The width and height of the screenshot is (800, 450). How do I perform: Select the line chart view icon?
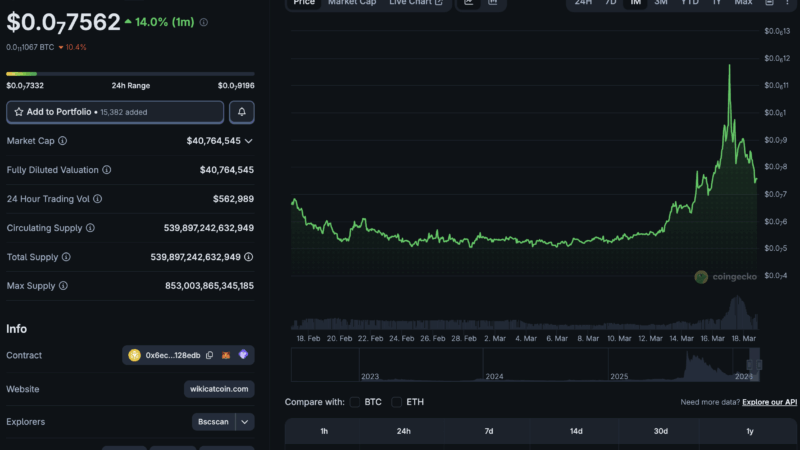(468, 3)
